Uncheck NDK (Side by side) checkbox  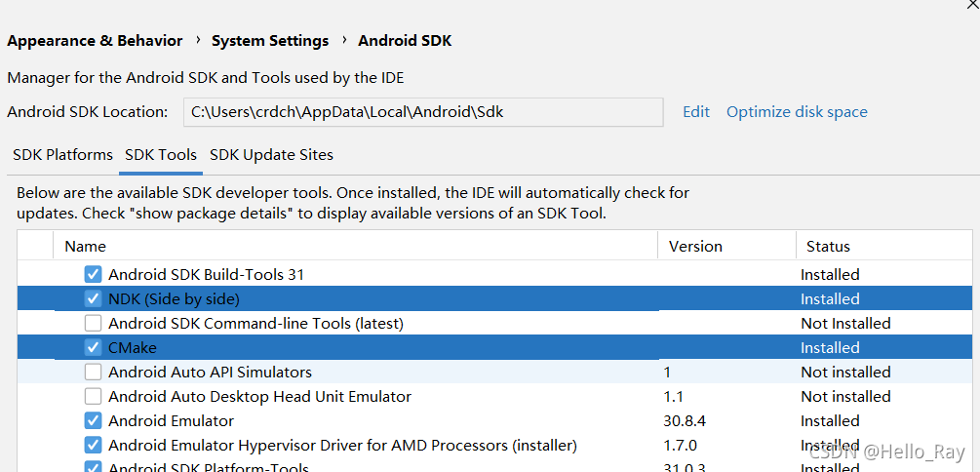click(94, 298)
